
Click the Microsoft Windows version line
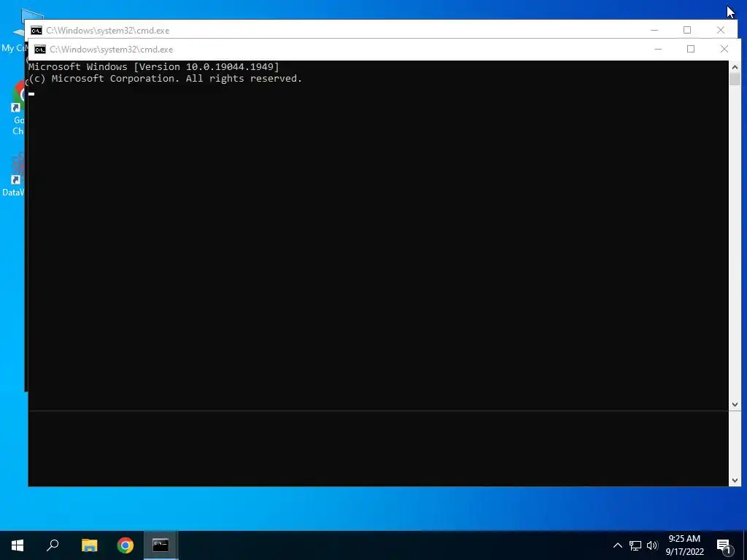(x=153, y=66)
